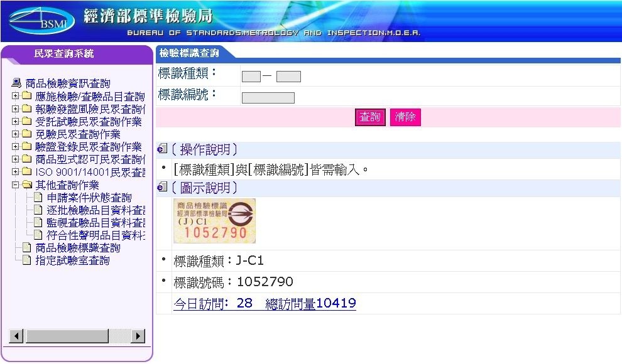
Task: Click the open folder icon for 其他查詢作業
Action: (26, 185)
